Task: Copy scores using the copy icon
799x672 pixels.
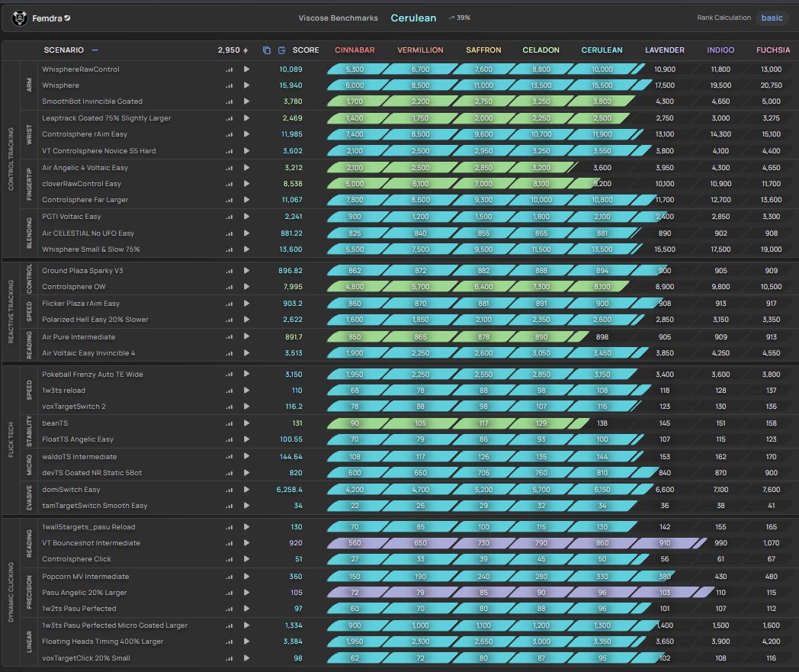Action: pos(267,50)
